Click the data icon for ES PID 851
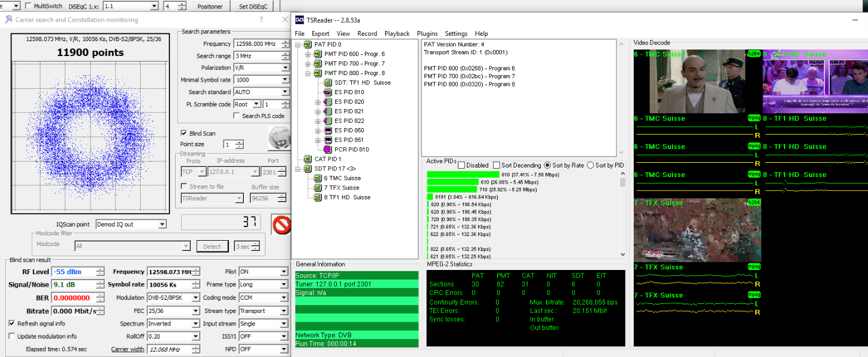 (x=327, y=139)
